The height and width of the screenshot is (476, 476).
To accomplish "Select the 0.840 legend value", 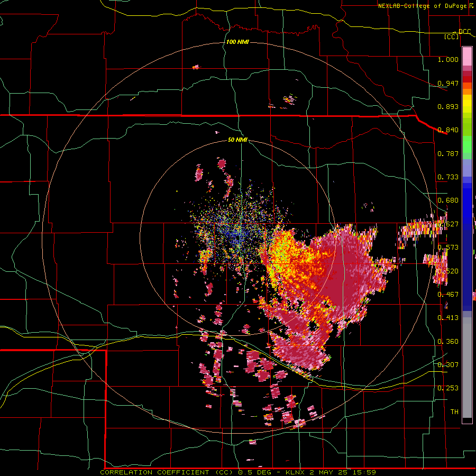I will tap(448, 130).
